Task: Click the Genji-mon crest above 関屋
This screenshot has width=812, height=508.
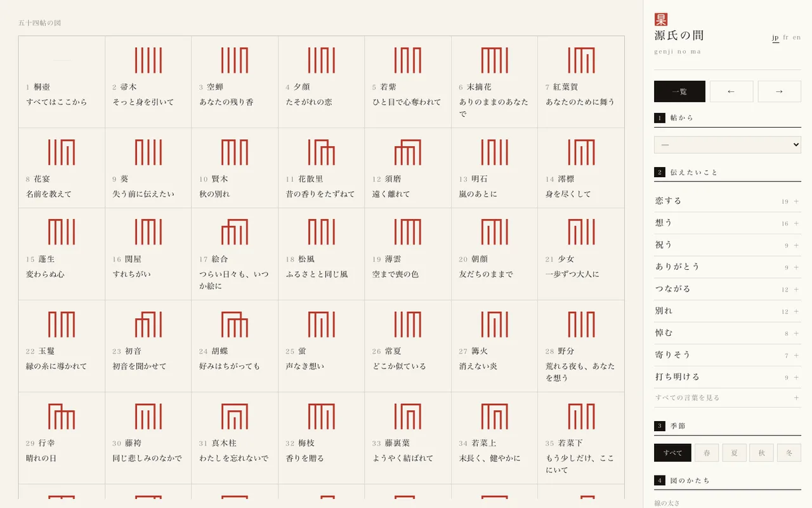Action: [x=148, y=232]
